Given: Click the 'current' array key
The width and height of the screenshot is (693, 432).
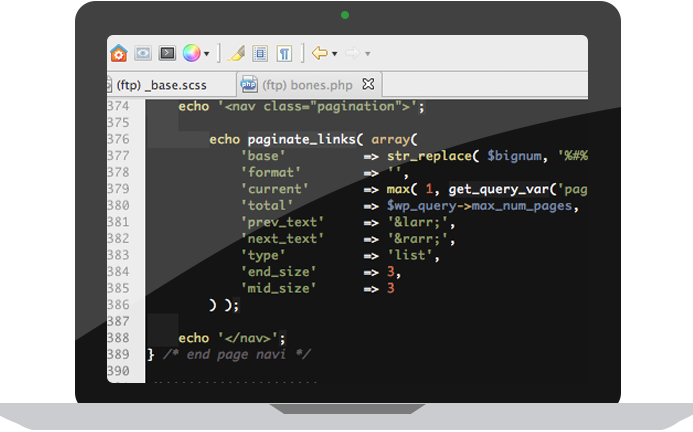Looking at the screenshot, I should (274, 189).
